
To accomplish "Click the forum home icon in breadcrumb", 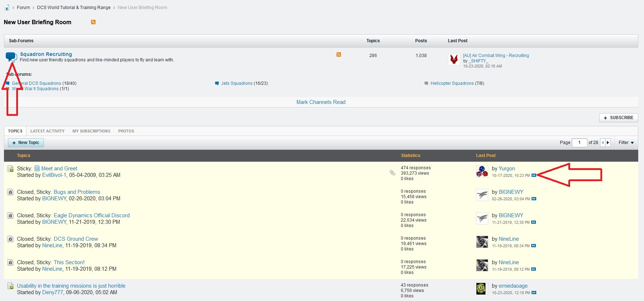I will [x=7, y=8].
